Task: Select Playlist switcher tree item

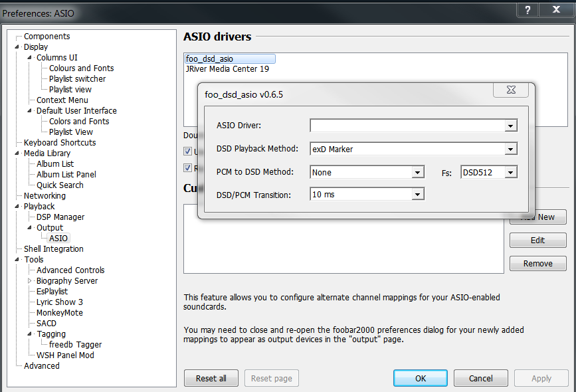Action: [77, 79]
